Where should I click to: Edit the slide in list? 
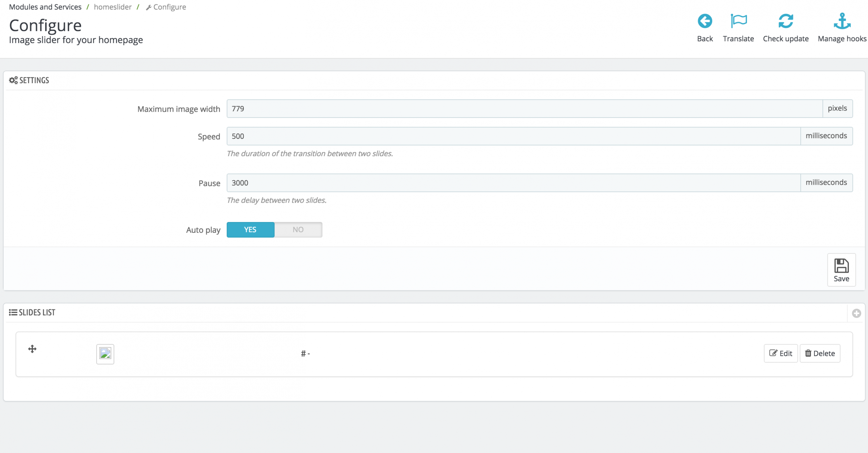780,353
